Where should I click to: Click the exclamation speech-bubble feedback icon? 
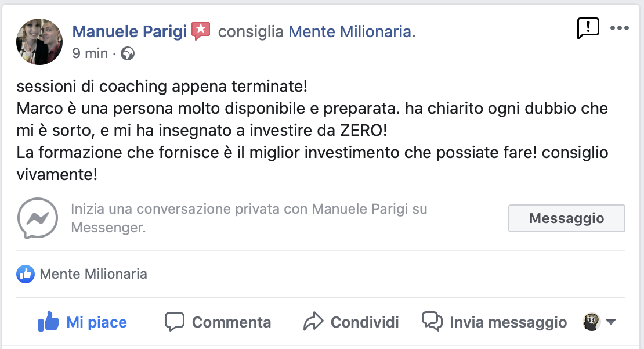[588, 28]
